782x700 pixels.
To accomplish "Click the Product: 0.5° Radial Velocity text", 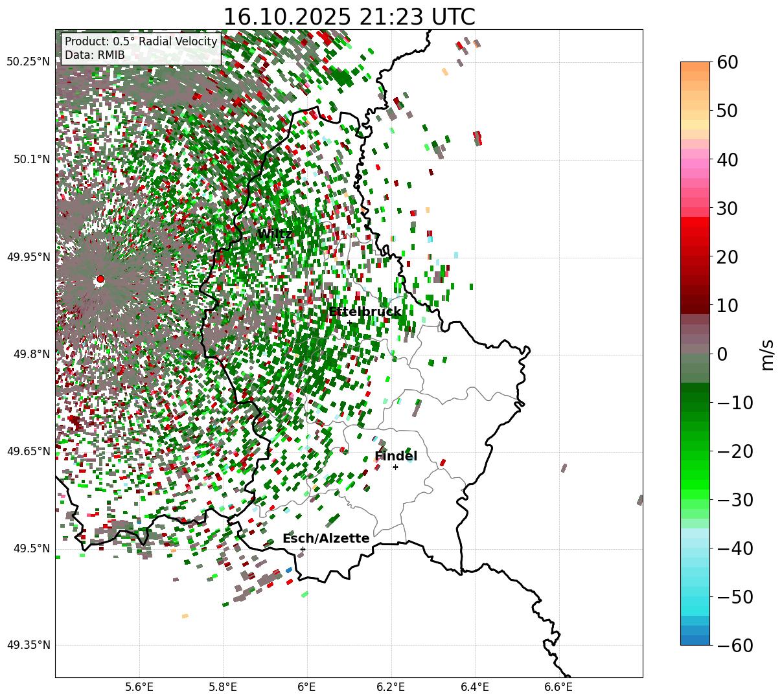I will (x=141, y=42).
